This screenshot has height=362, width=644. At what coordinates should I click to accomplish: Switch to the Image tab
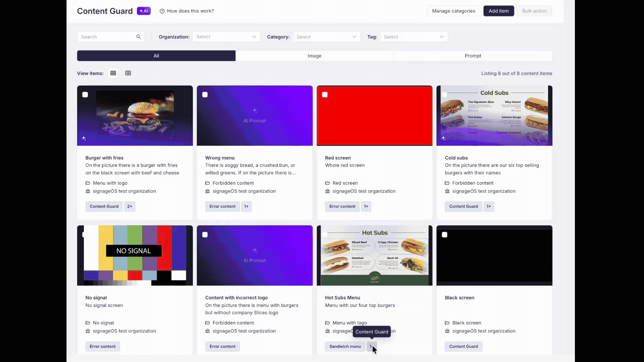tap(314, 56)
